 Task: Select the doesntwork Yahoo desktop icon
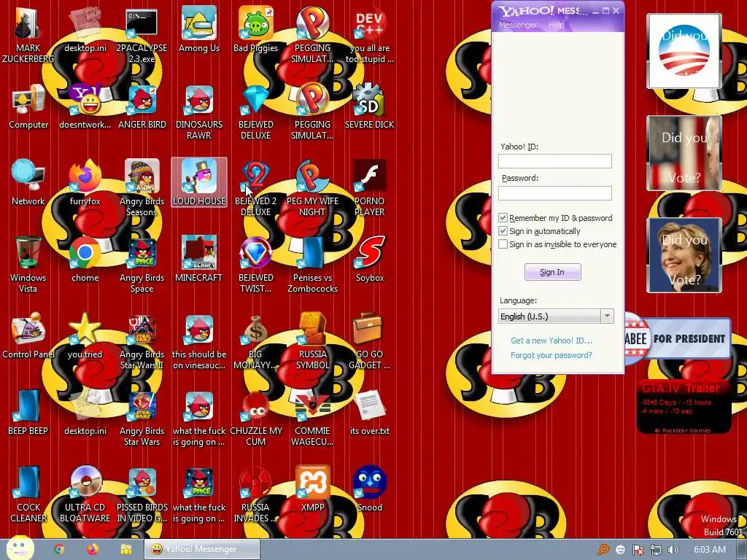85,106
